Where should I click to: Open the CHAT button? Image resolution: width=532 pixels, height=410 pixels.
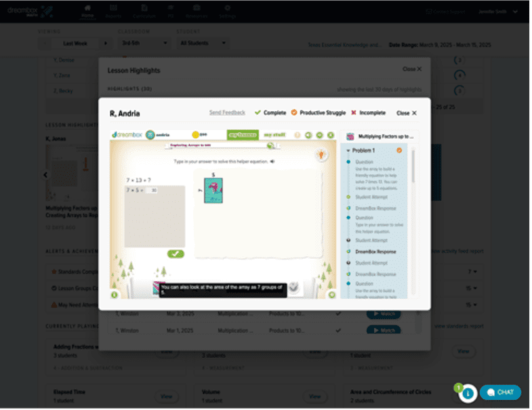click(x=500, y=392)
